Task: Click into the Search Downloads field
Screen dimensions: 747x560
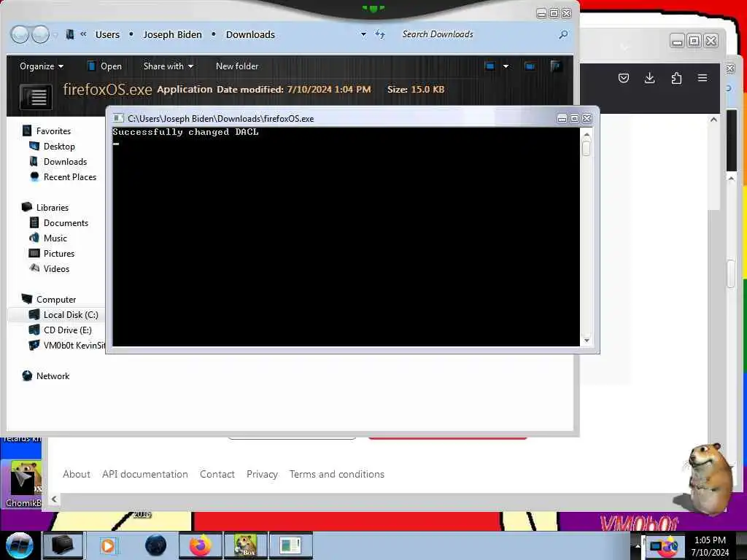Action: 476,34
